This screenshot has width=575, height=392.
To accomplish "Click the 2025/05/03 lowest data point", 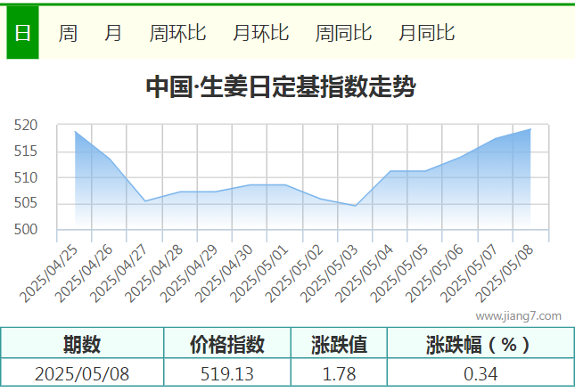I will pos(355,206).
